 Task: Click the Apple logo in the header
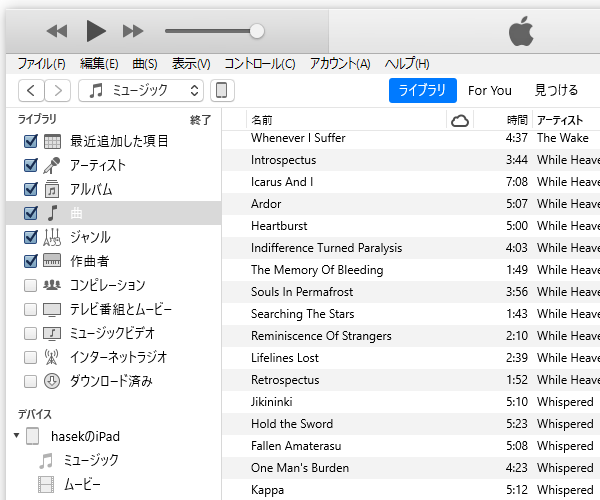[x=521, y=31]
